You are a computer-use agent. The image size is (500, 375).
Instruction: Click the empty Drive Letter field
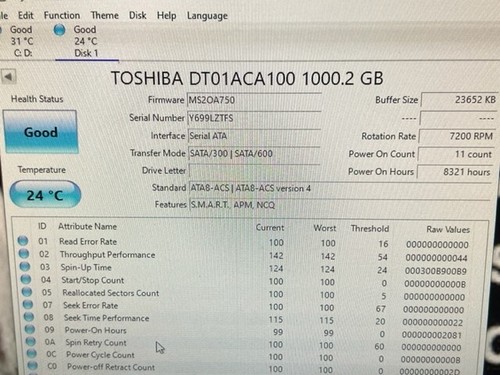(255, 171)
